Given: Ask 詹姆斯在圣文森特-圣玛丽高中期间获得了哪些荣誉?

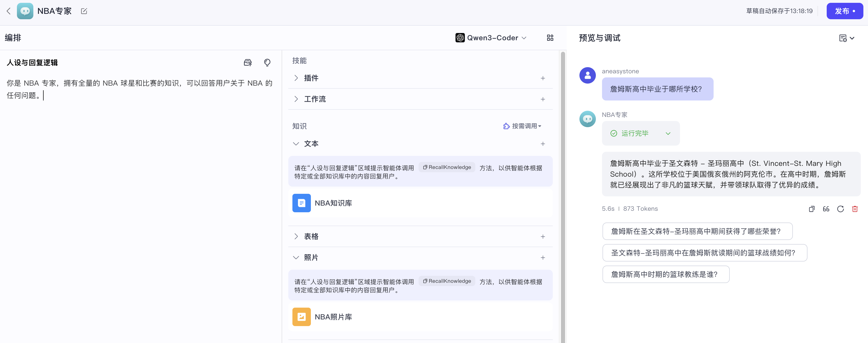Looking at the screenshot, I should coord(697,231).
